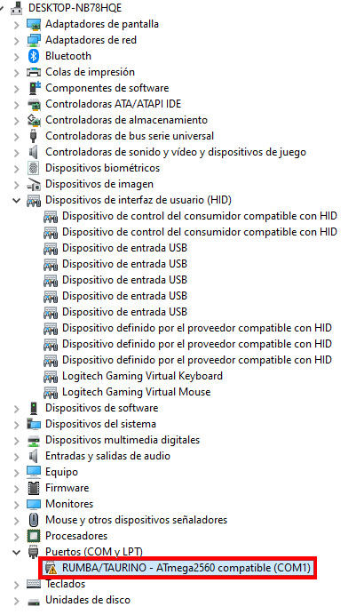Expand the Adaptadores de pantalla node

(x=17, y=25)
